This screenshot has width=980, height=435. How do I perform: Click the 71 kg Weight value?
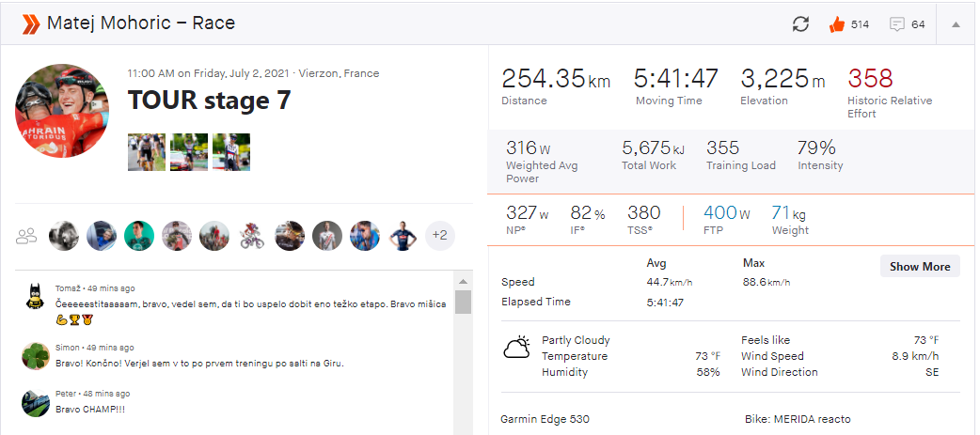point(789,213)
